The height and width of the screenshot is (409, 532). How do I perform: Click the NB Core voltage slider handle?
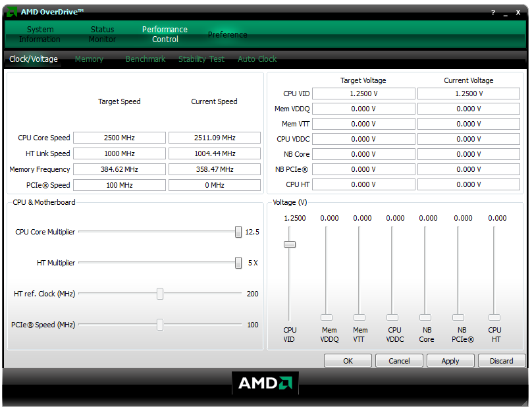click(x=425, y=317)
